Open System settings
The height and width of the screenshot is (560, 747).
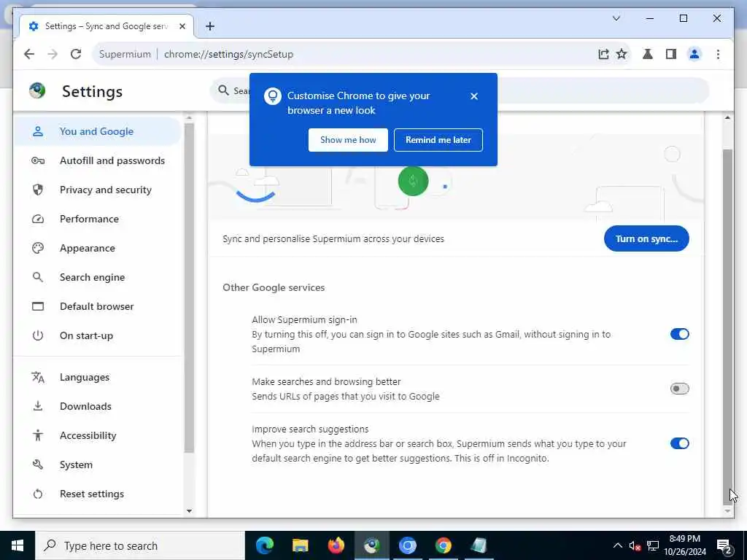pos(98,464)
